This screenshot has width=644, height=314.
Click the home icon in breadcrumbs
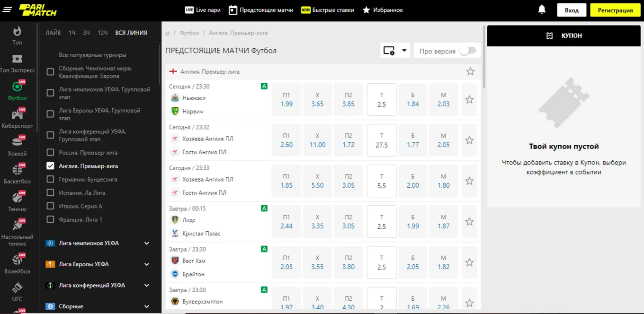point(167,34)
